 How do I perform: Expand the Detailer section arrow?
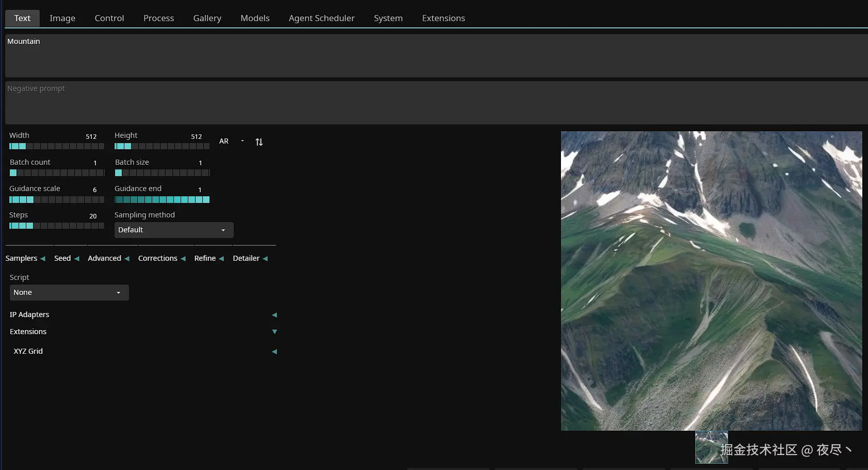(265, 259)
